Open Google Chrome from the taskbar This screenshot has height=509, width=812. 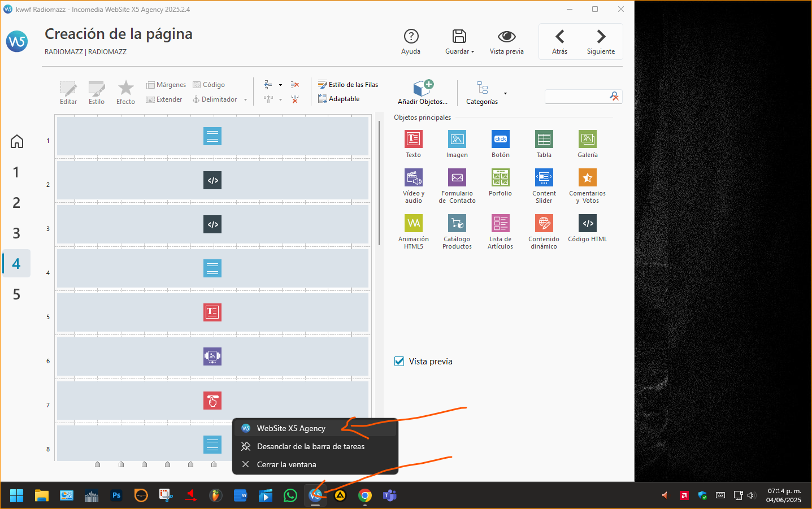365,495
